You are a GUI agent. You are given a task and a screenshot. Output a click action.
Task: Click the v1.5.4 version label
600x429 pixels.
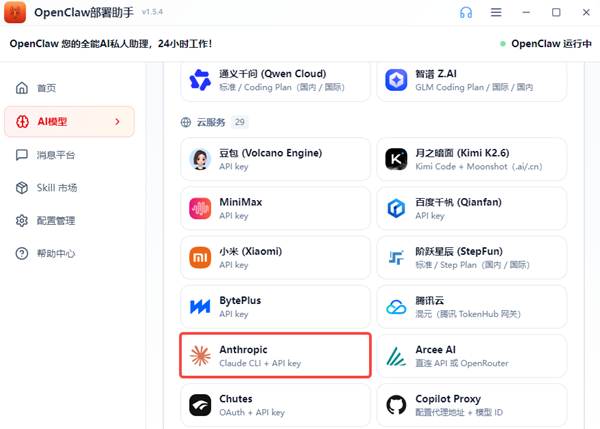tap(152, 12)
